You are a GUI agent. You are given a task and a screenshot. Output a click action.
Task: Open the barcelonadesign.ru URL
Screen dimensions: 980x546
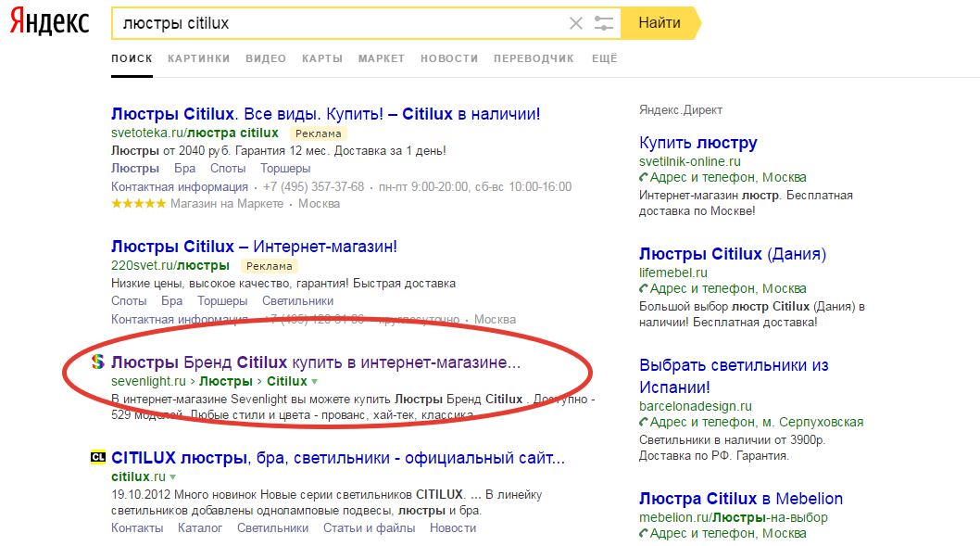point(695,406)
